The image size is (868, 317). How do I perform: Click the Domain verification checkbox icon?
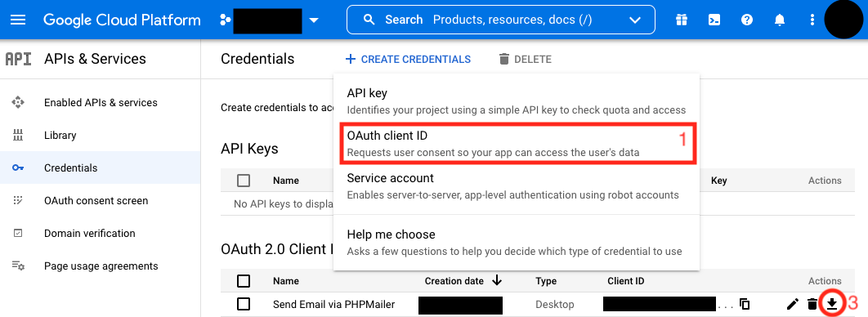(x=18, y=233)
